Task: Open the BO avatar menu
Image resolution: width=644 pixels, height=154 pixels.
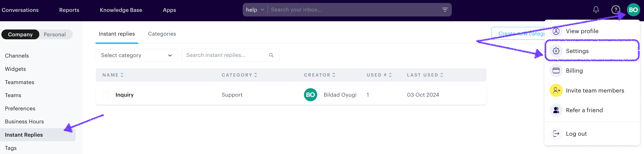Action: [x=633, y=10]
